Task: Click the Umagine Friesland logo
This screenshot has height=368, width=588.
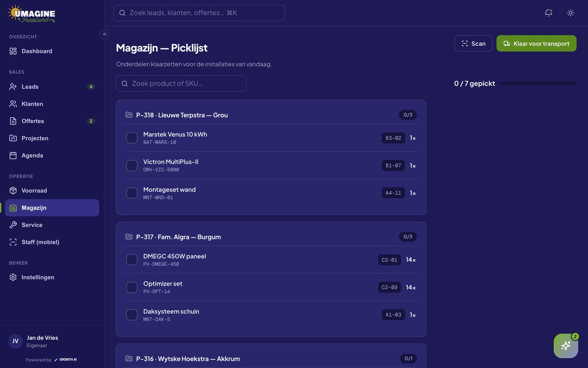Action: click(x=32, y=13)
